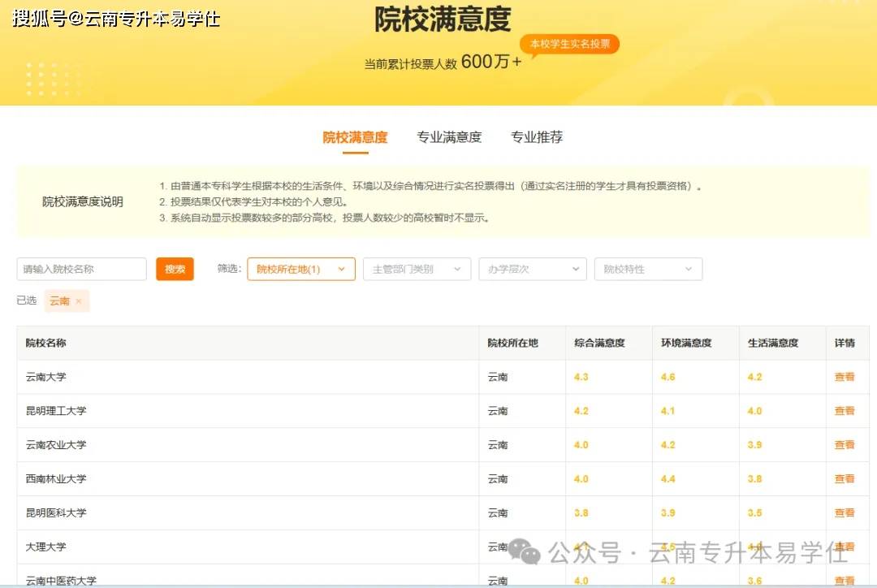Expand the 院校特性 dropdown
The image size is (877, 588).
click(x=648, y=269)
